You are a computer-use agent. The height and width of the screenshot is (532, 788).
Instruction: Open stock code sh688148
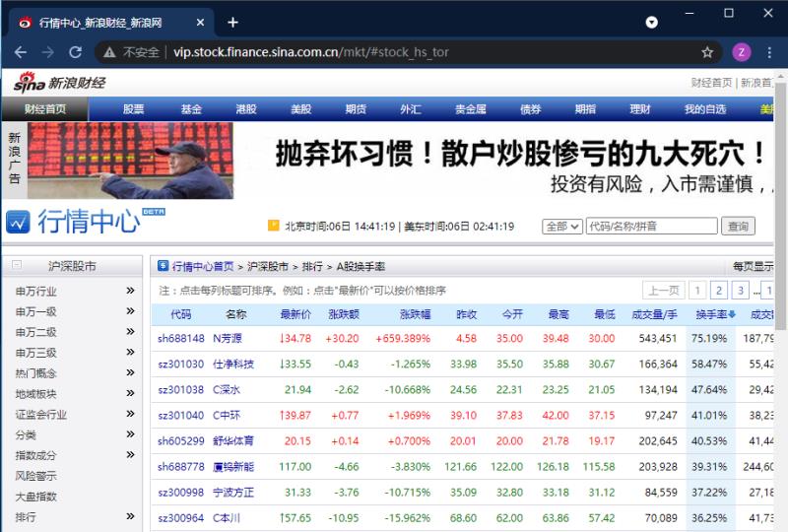coord(181,338)
